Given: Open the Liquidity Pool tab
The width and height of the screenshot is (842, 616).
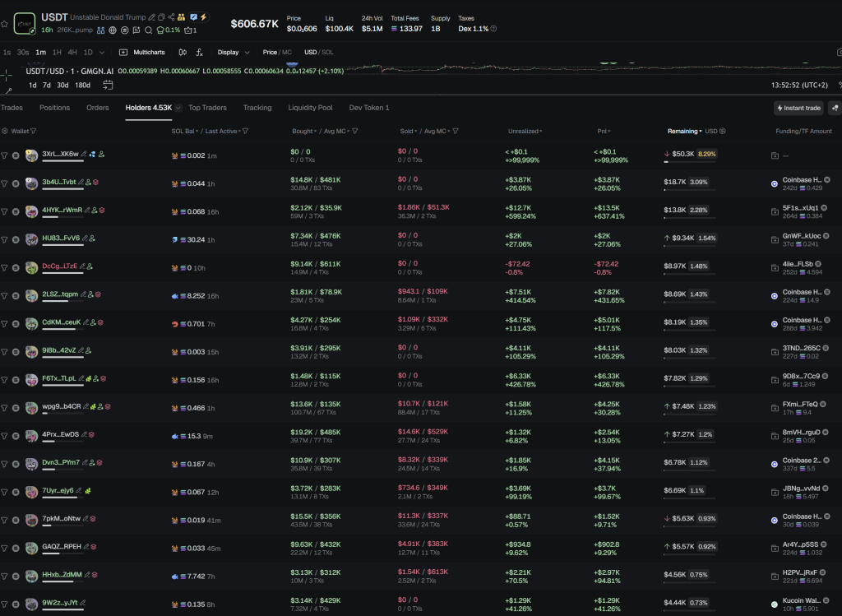Looking at the screenshot, I should (x=310, y=108).
